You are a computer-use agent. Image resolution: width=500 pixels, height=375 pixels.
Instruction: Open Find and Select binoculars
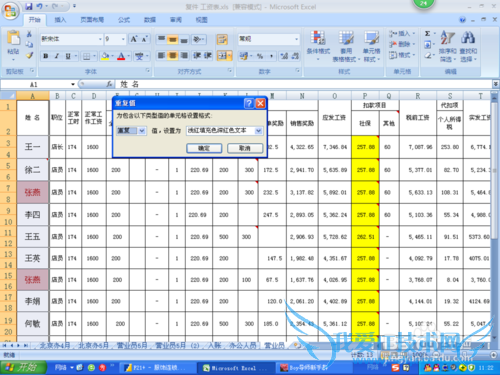(468, 46)
